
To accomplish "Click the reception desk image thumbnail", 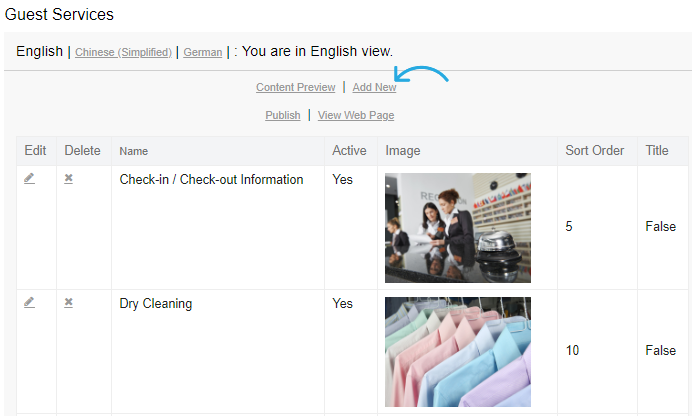I will pos(458,228).
